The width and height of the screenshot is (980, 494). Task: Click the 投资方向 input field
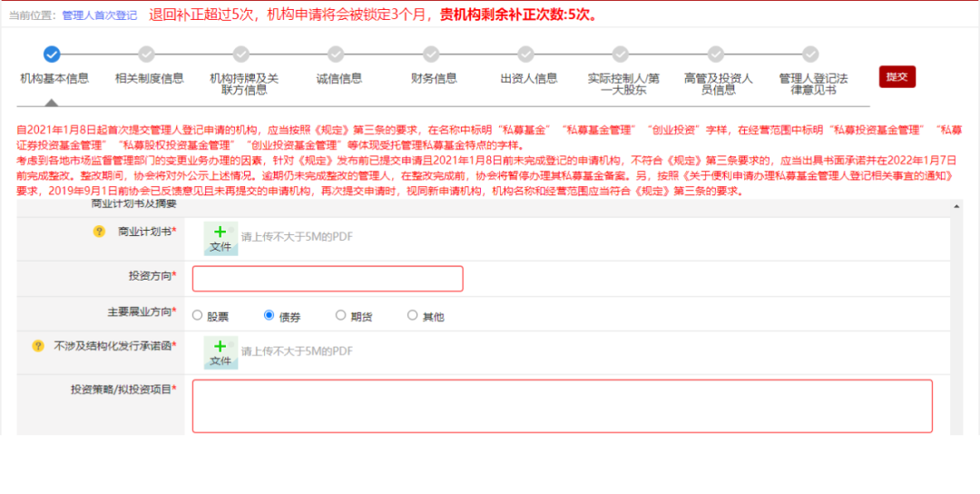point(328,279)
